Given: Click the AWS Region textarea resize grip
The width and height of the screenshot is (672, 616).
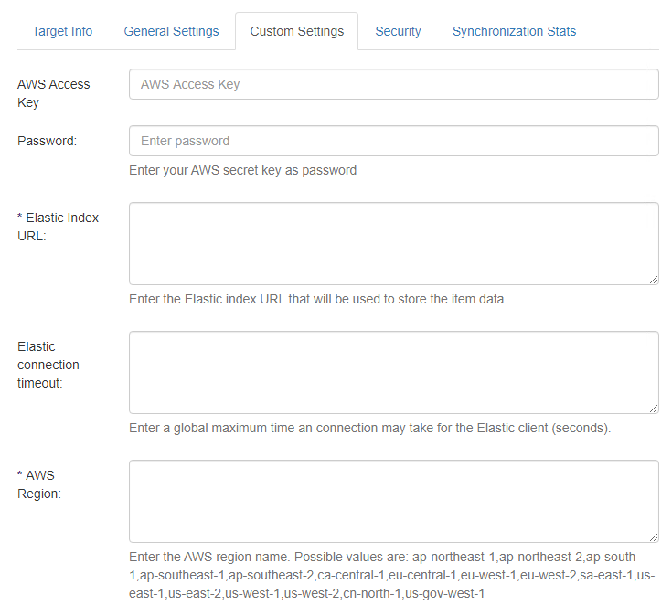Looking at the screenshot, I should pyautogui.click(x=654, y=537).
